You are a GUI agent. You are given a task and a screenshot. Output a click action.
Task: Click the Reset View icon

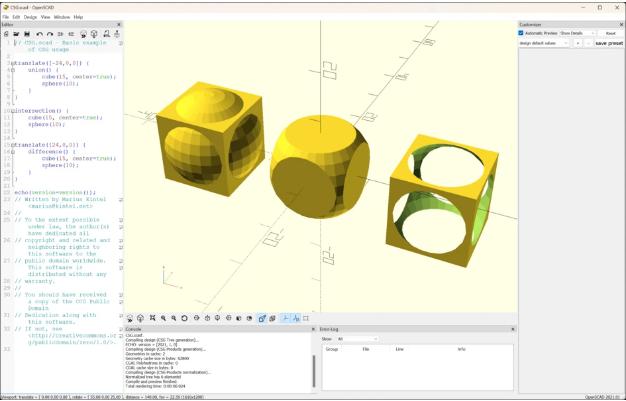click(184, 318)
